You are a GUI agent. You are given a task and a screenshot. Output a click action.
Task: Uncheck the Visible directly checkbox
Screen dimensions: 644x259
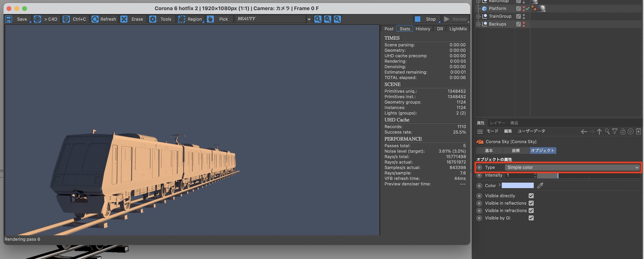pyautogui.click(x=531, y=196)
